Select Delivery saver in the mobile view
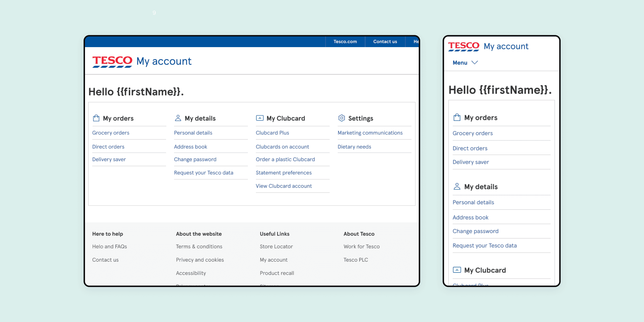This screenshot has height=322, width=644. tap(471, 162)
